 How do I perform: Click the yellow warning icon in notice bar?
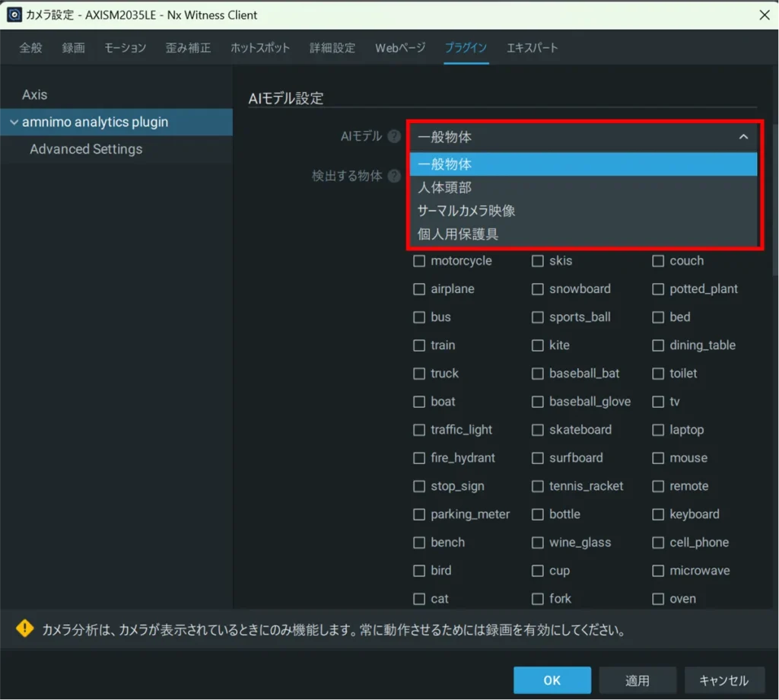25,628
